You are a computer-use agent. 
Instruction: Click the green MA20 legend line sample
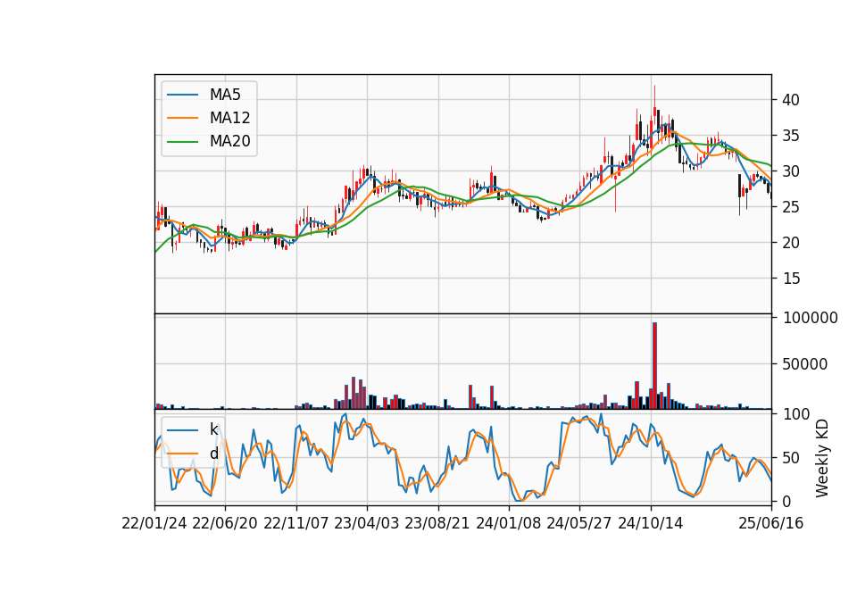point(182,141)
